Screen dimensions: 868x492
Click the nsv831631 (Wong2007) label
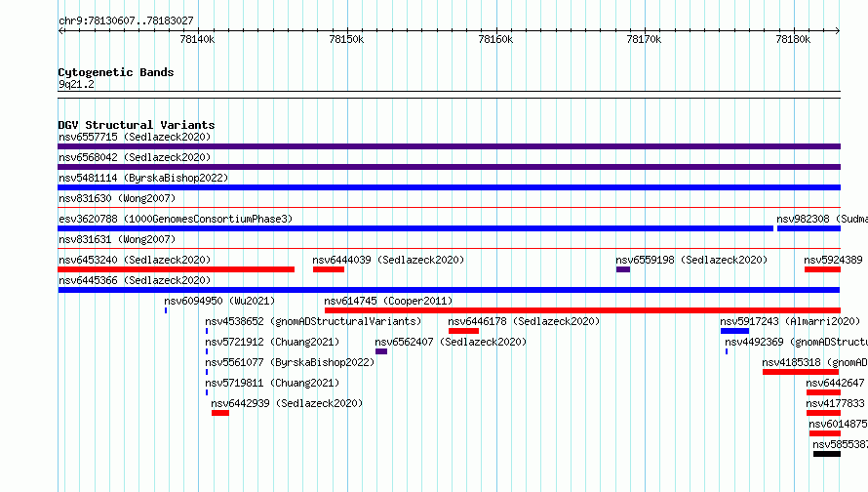pos(117,239)
